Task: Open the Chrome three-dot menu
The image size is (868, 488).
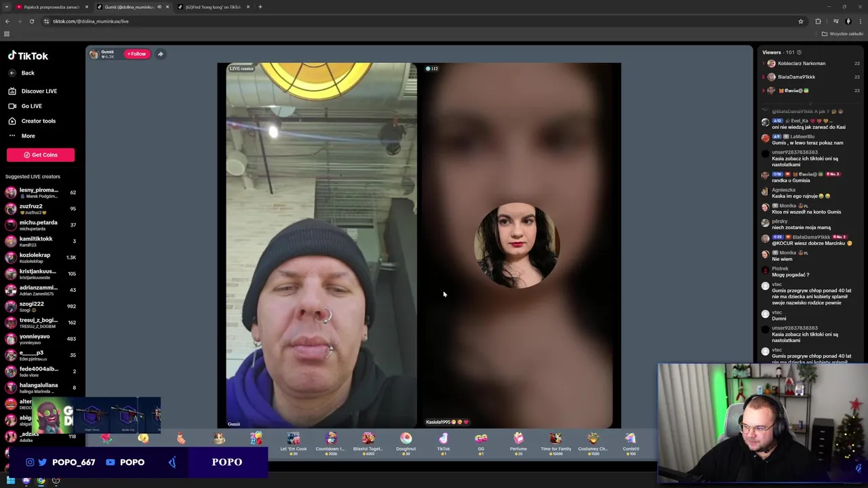Action: [860, 21]
